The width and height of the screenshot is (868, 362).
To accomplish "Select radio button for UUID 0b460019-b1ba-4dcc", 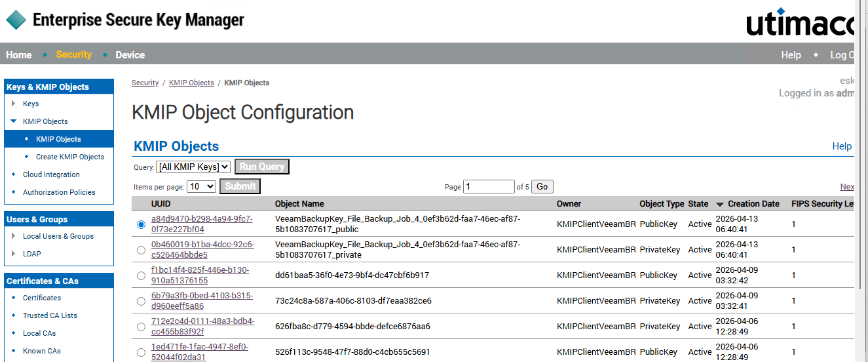I will (x=142, y=250).
